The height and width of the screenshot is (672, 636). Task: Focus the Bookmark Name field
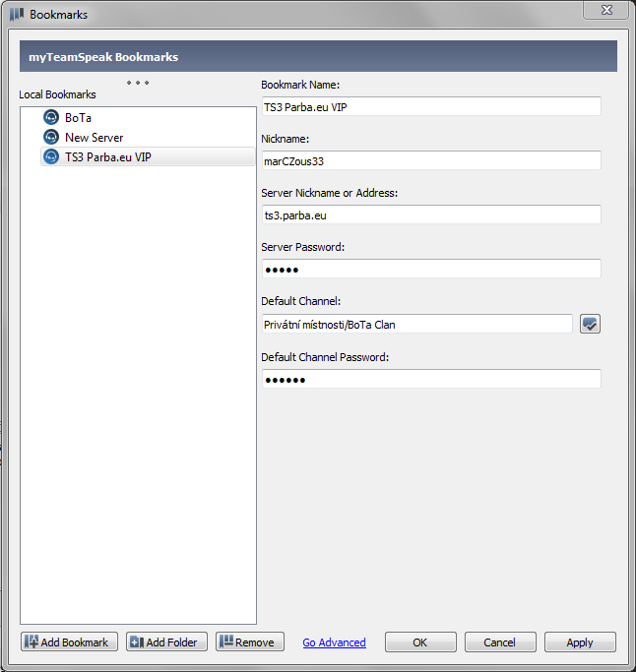pyautogui.click(x=431, y=106)
